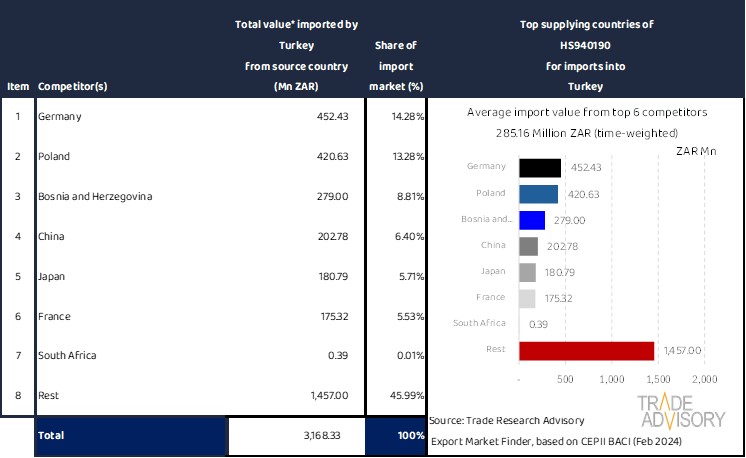The width and height of the screenshot is (746, 458).
Task: Click the Item column header
Action: tap(18, 86)
